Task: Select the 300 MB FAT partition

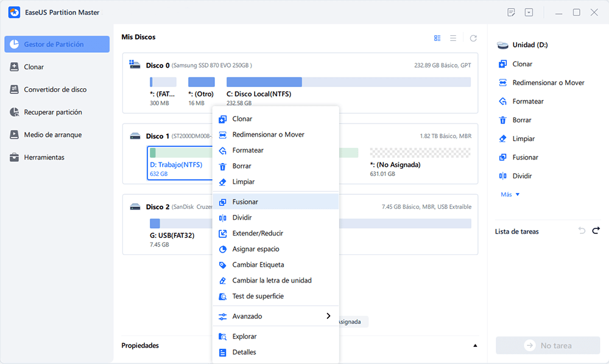Action: pos(163,91)
